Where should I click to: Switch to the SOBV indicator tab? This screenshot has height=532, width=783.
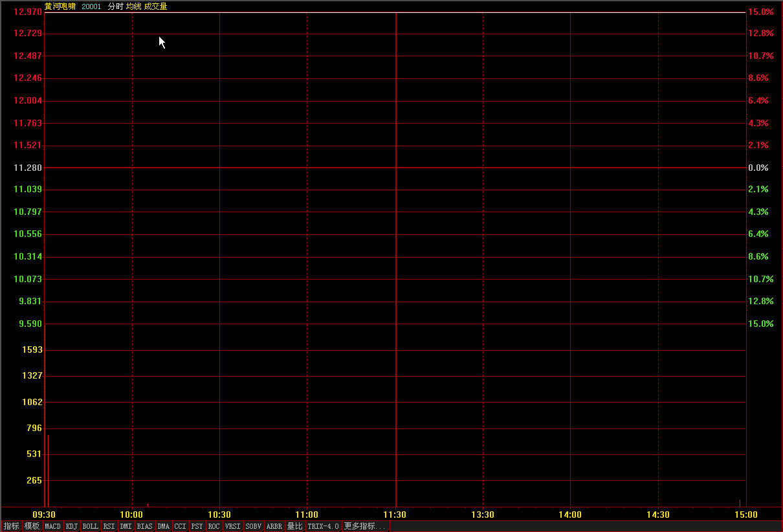(253, 526)
